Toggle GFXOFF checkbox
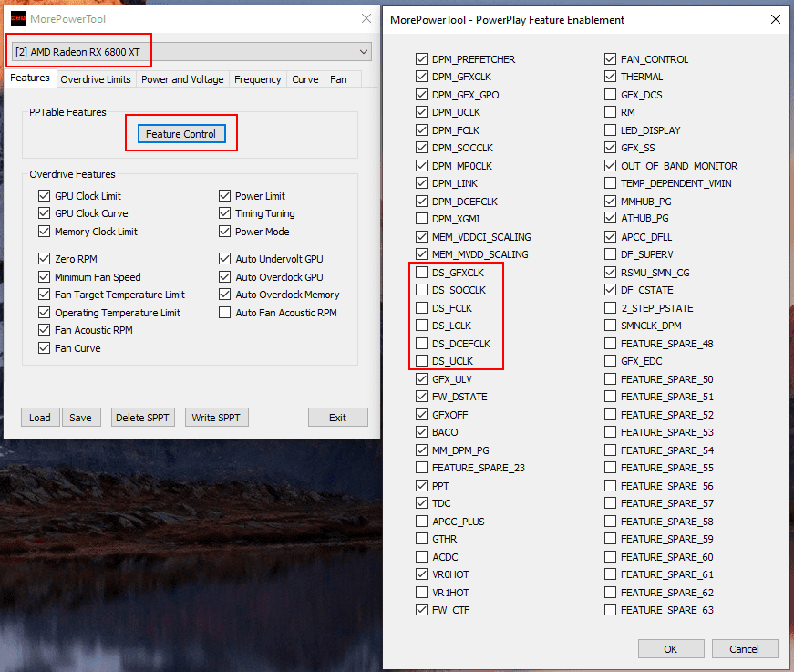The image size is (794, 672). tap(421, 415)
